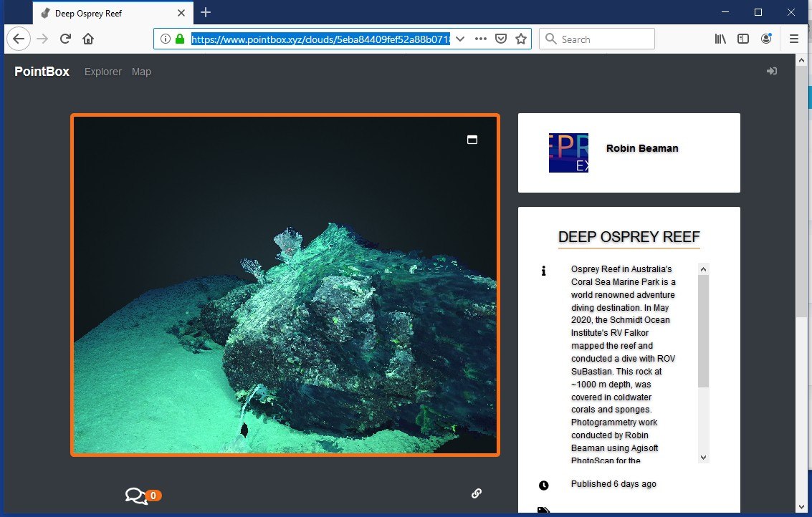
Task: Click the PointBox logo link
Action: click(42, 72)
